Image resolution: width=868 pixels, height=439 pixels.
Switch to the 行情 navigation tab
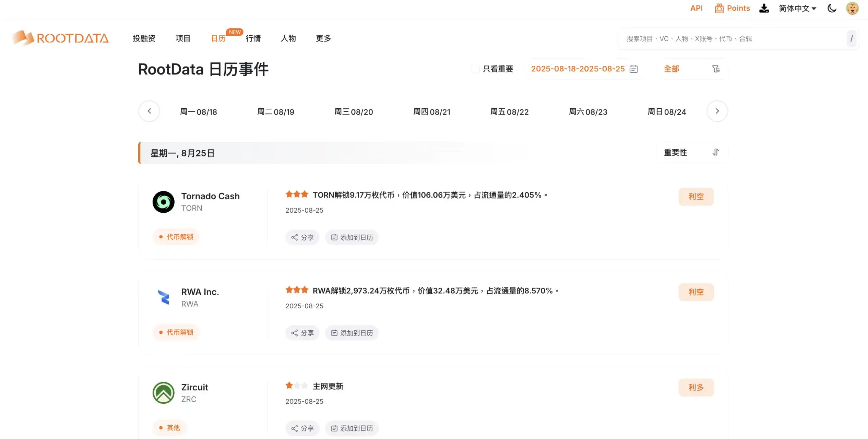[x=253, y=38]
